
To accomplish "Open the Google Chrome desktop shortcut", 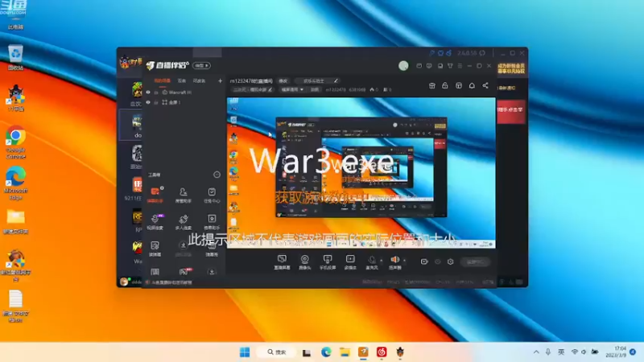I will coord(15,142).
